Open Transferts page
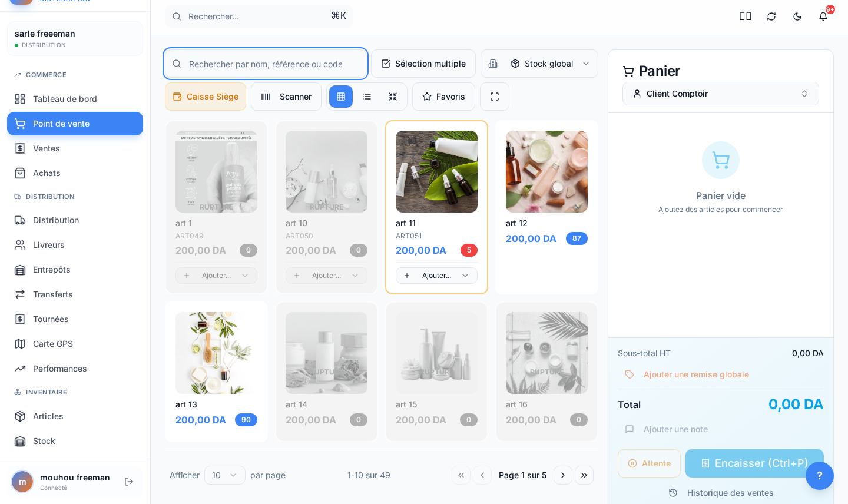This screenshot has height=504, width=848. tap(75, 294)
